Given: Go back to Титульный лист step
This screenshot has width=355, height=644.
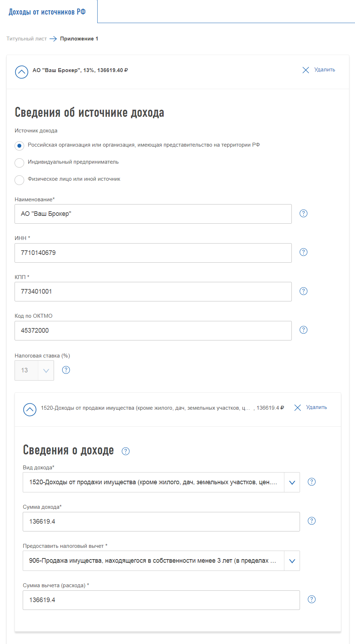Looking at the screenshot, I should [x=27, y=39].
